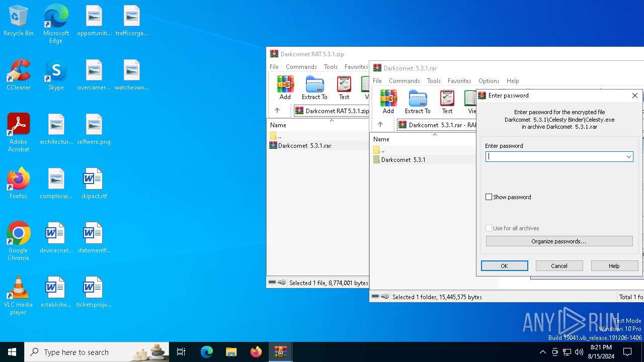Open Skype desktop shortcut
This screenshot has height=362, width=644.
pyautogui.click(x=56, y=75)
